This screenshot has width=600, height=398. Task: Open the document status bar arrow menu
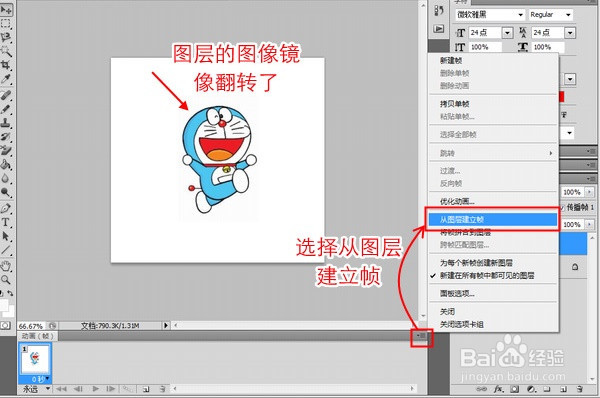166,326
